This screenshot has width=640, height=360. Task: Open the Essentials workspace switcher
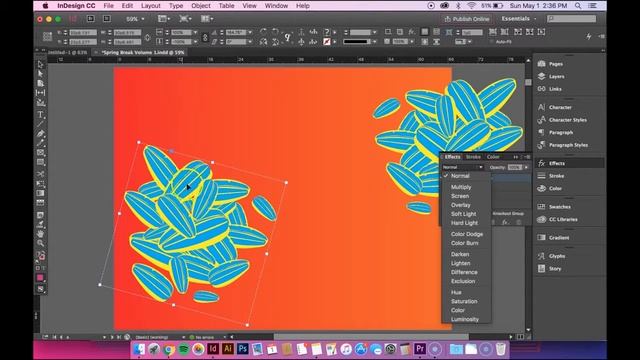click(x=519, y=19)
